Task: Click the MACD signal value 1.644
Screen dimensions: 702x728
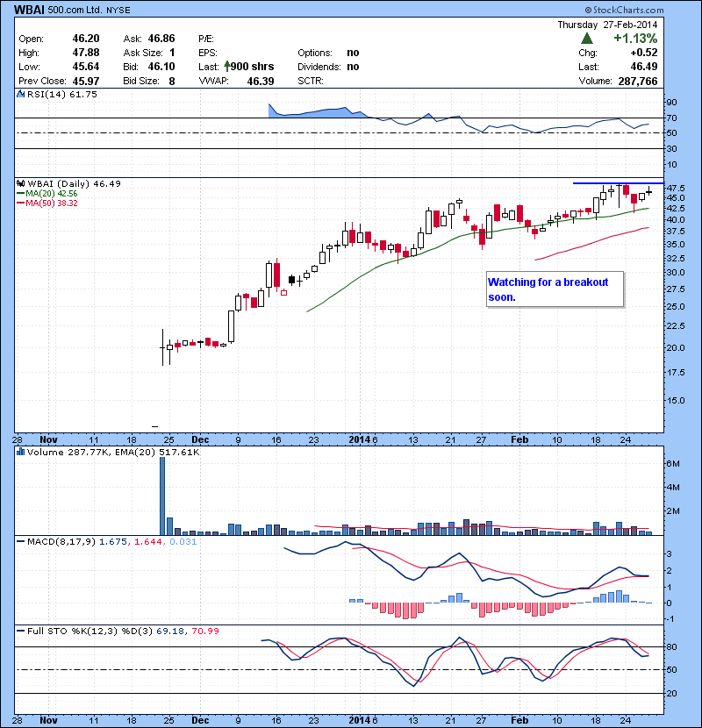Action: 148,542
